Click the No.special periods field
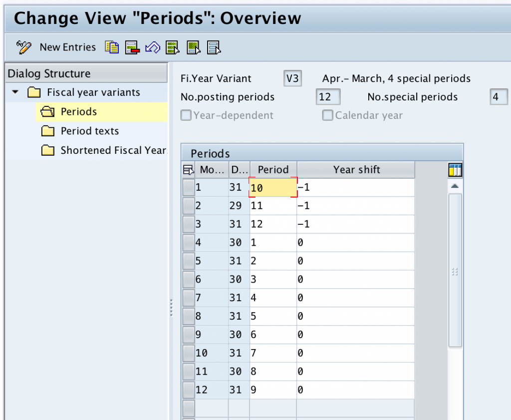Image resolution: width=511 pixels, height=420 pixels. [x=499, y=97]
